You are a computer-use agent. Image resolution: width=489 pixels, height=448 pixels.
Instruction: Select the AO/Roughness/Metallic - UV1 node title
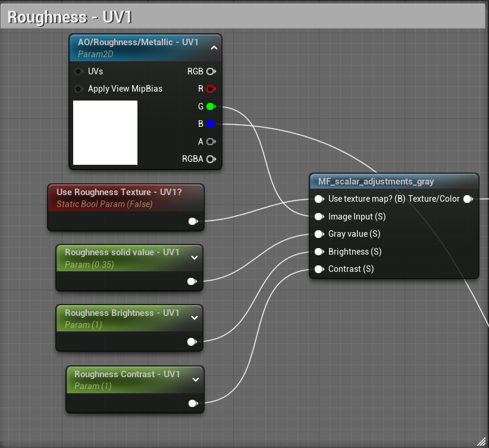point(138,42)
